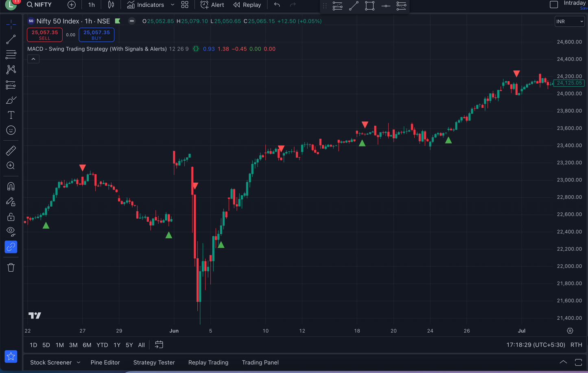Click the green flag next to NSE
Image resolution: width=588 pixels, height=373 pixels.
coord(118,21)
